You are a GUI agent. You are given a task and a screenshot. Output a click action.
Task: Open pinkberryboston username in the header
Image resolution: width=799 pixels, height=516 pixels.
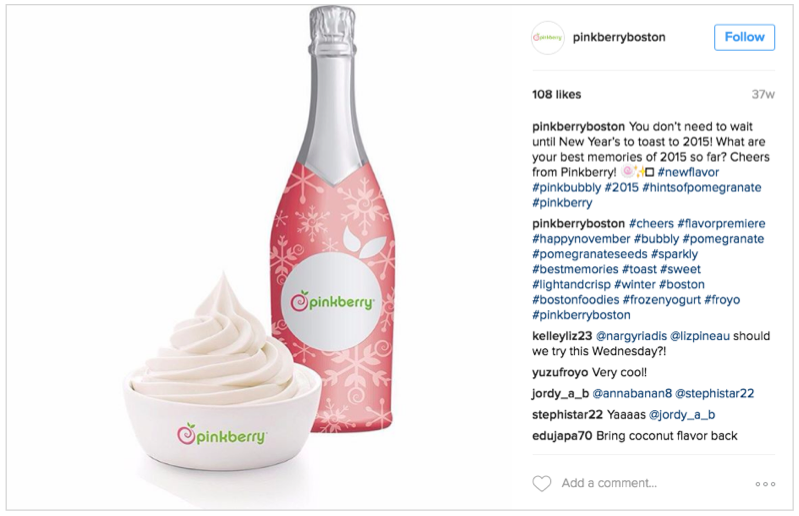pos(619,37)
